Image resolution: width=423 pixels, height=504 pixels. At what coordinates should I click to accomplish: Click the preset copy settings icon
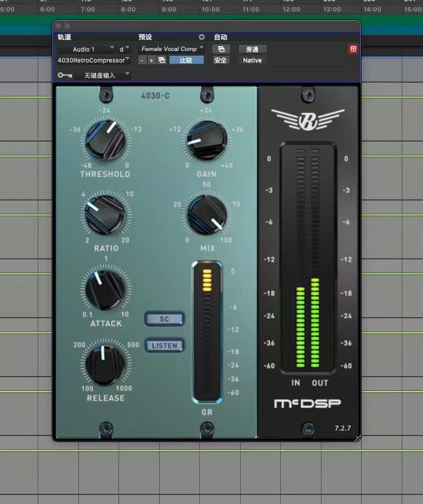(x=162, y=60)
